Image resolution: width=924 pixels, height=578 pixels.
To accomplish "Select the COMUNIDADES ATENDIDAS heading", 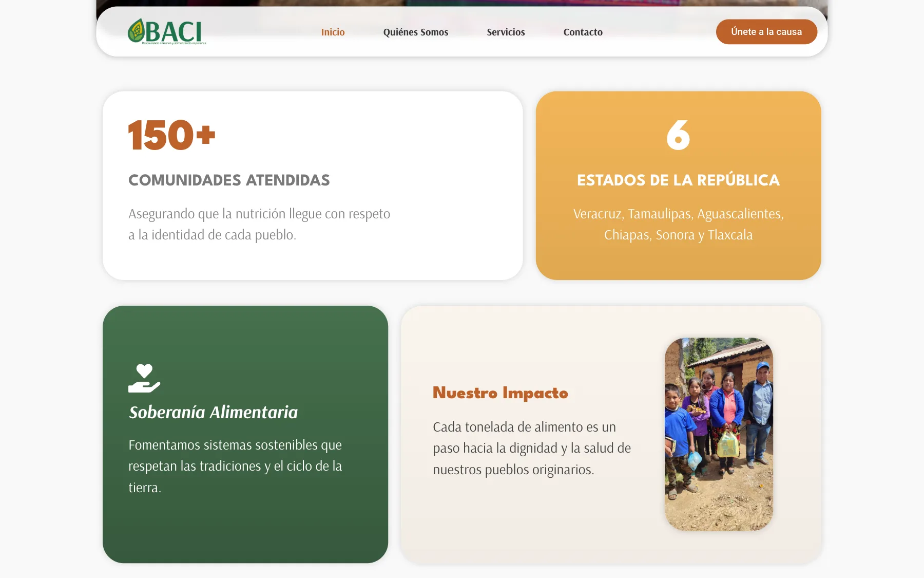I will 229,180.
